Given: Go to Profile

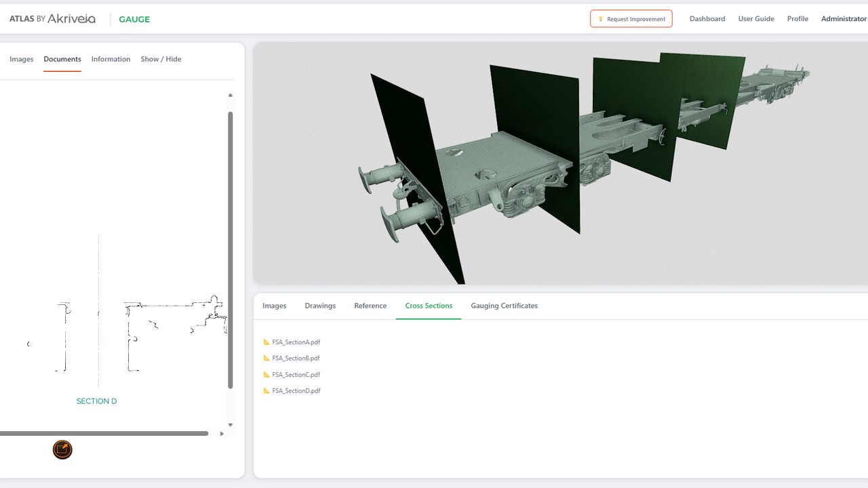Looking at the screenshot, I should tap(797, 19).
